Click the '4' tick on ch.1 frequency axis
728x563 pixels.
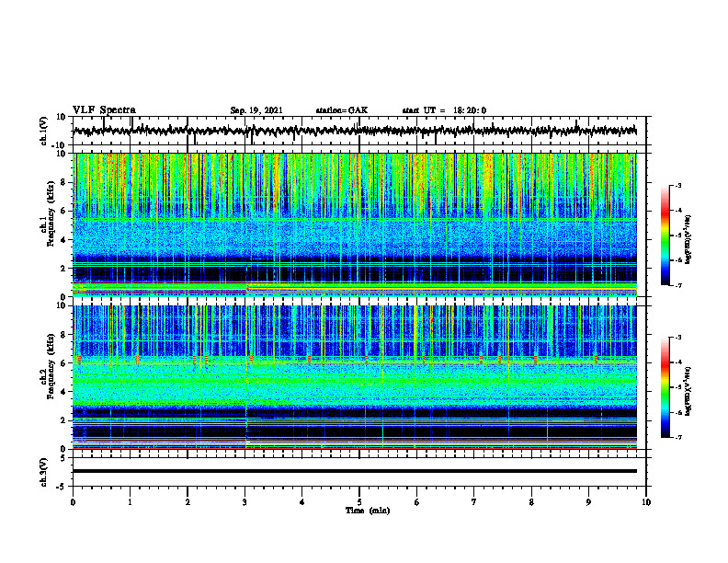(x=64, y=240)
